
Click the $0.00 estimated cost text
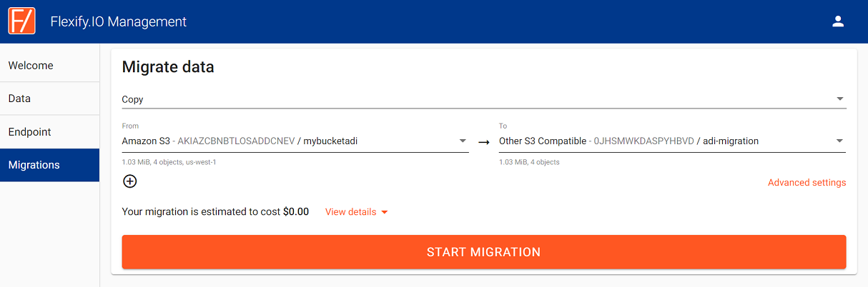click(296, 212)
